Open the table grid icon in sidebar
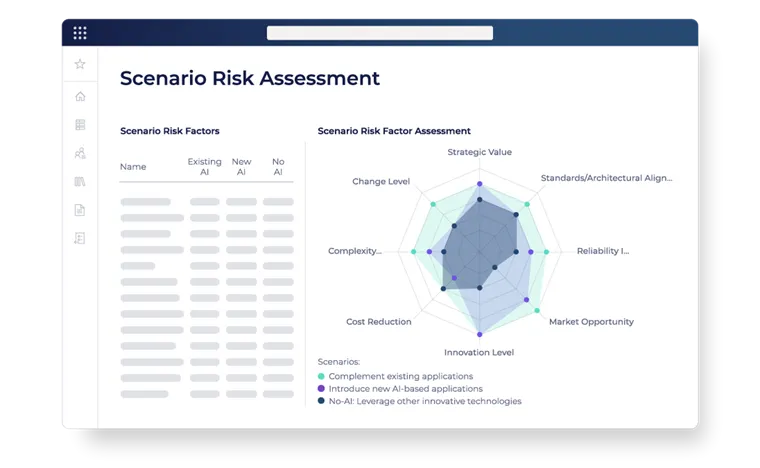 80,125
